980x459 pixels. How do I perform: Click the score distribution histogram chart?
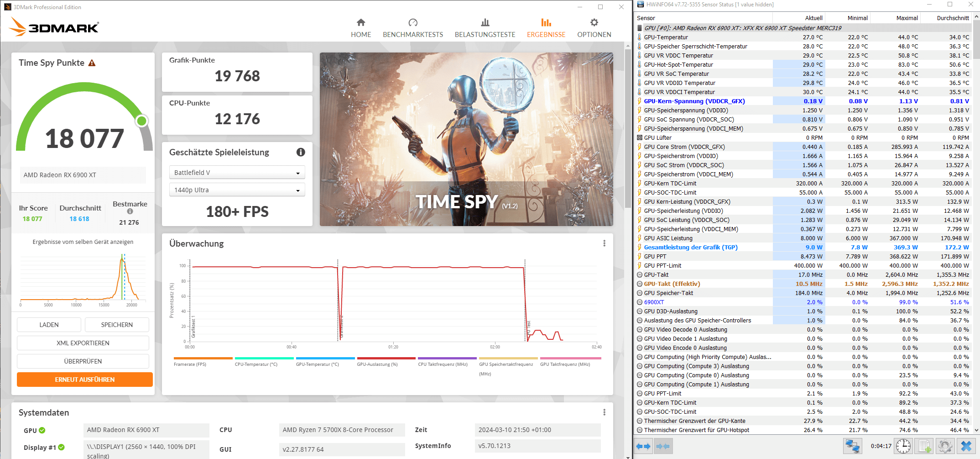(x=83, y=280)
